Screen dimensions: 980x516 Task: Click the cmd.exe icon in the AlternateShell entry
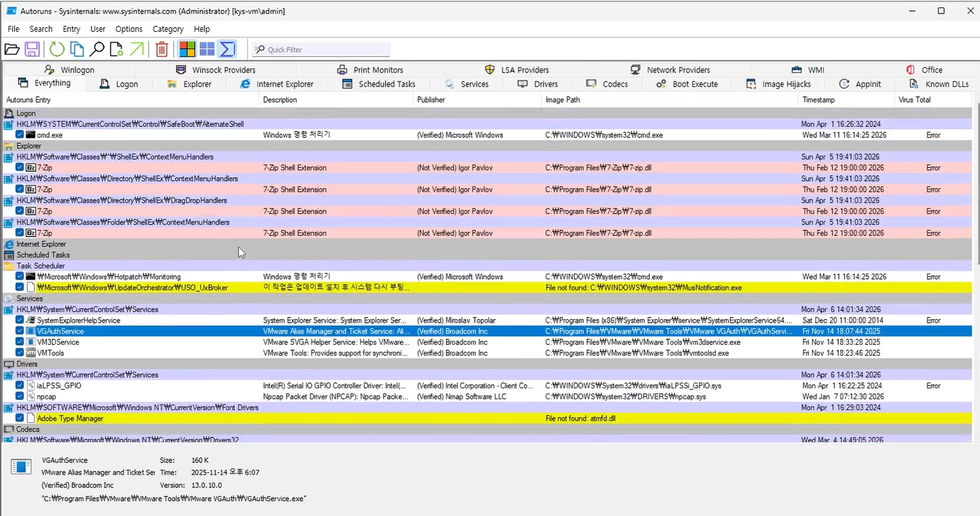pos(31,135)
